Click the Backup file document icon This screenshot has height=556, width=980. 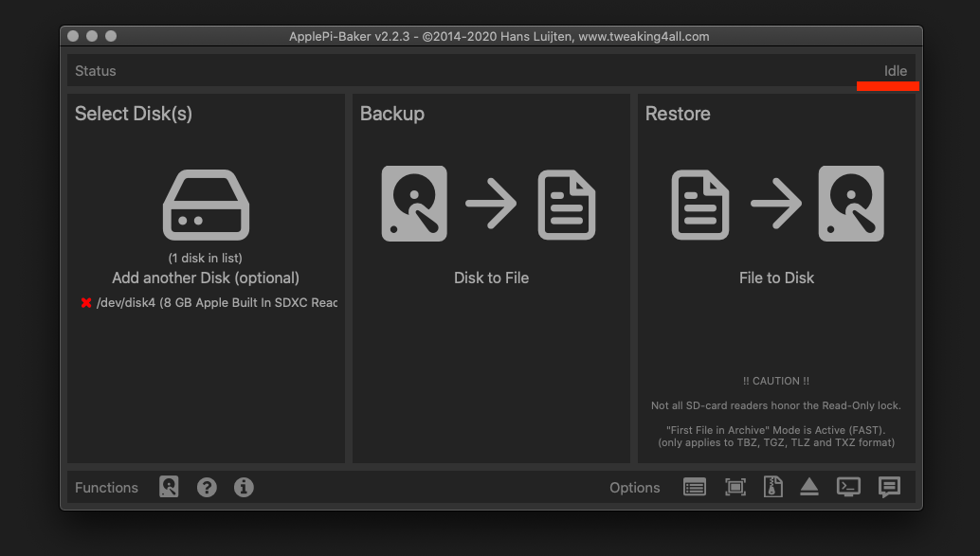click(567, 205)
